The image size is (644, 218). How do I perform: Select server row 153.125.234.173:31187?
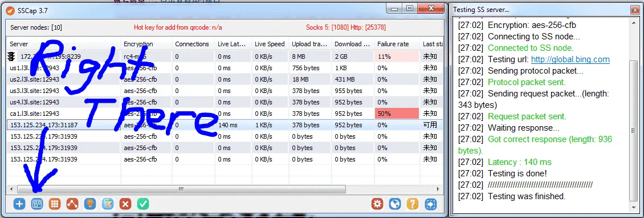tap(225, 125)
